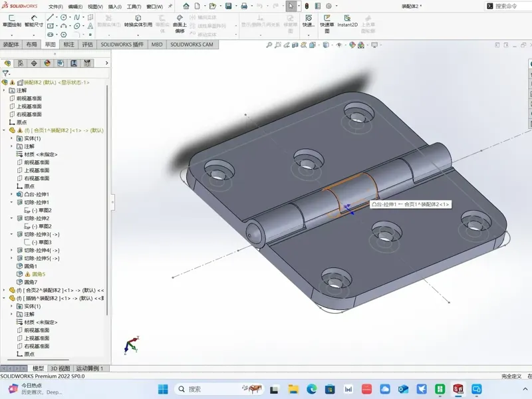Open the feature tree filter dropdown
This screenshot has width=532, height=399.
click(x=6, y=73)
